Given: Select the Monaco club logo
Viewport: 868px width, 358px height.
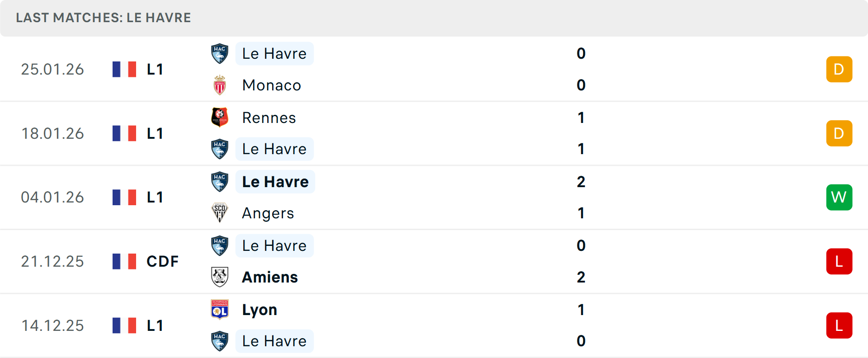Looking at the screenshot, I should pyautogui.click(x=220, y=85).
